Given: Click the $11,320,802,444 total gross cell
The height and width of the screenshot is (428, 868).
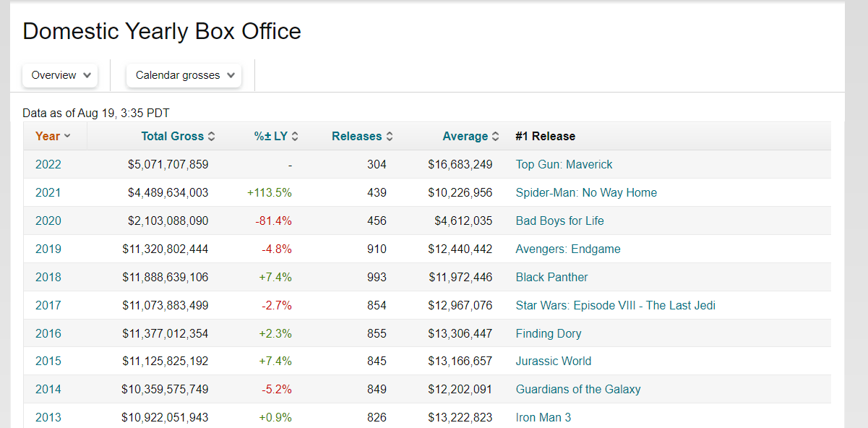Looking at the screenshot, I should (166, 249).
